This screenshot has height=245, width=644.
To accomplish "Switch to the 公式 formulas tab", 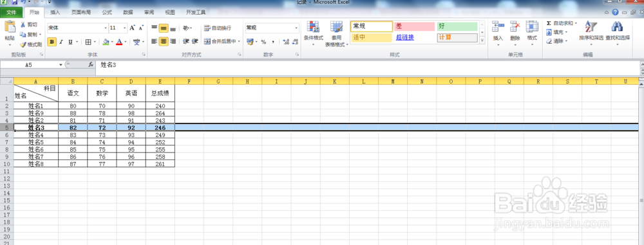I will coord(107,12).
